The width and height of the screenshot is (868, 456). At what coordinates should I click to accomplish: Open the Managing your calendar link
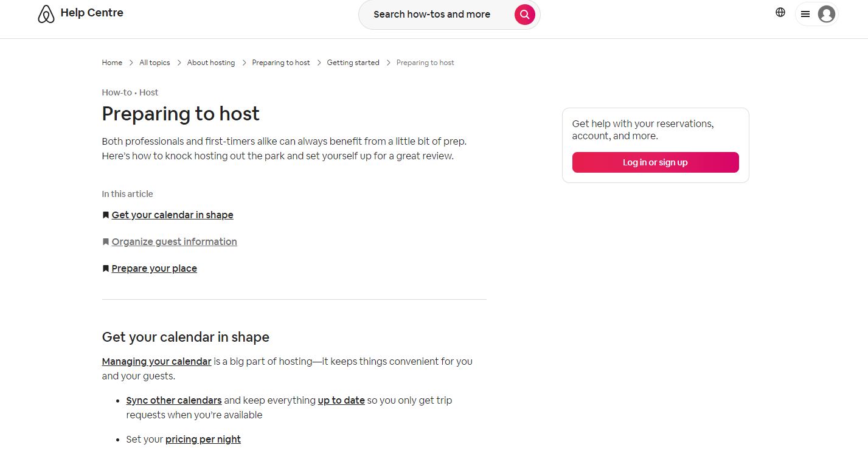(156, 361)
